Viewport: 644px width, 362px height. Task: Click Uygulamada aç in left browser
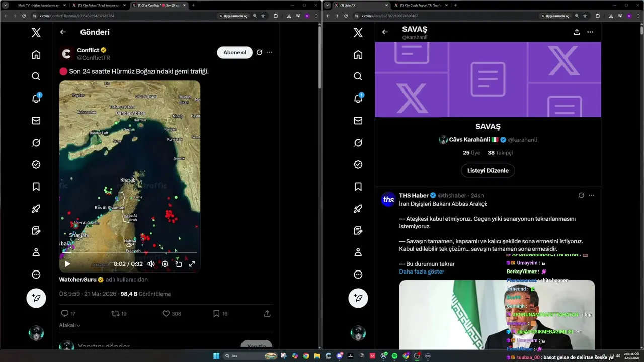233,16
